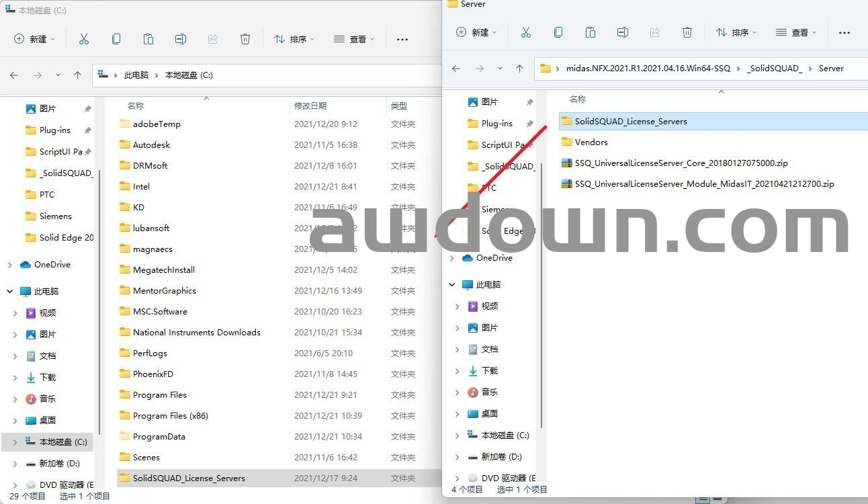Sort by the 修改日期 column header
Image resolution: width=868 pixels, height=504 pixels.
[x=310, y=106]
